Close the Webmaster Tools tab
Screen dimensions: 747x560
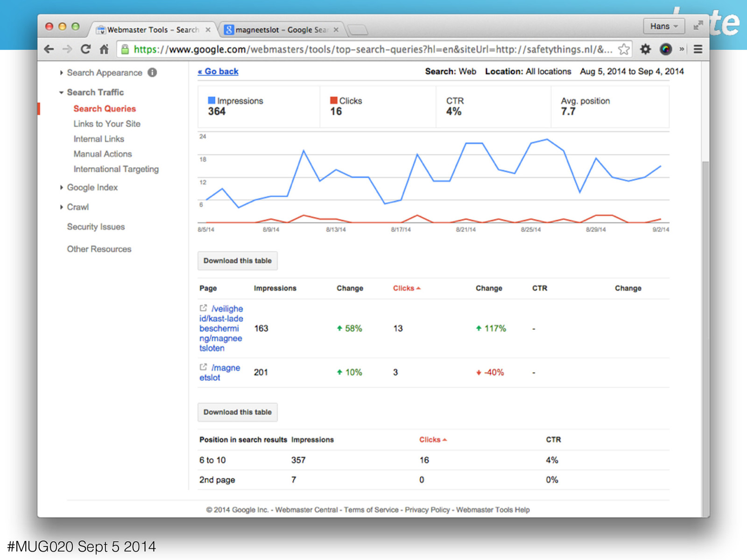click(208, 29)
